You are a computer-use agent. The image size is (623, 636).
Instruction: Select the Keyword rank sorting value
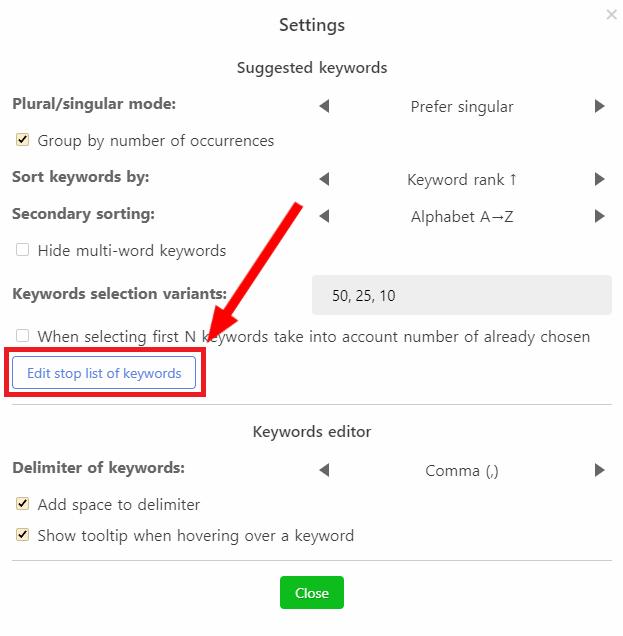tap(462, 180)
